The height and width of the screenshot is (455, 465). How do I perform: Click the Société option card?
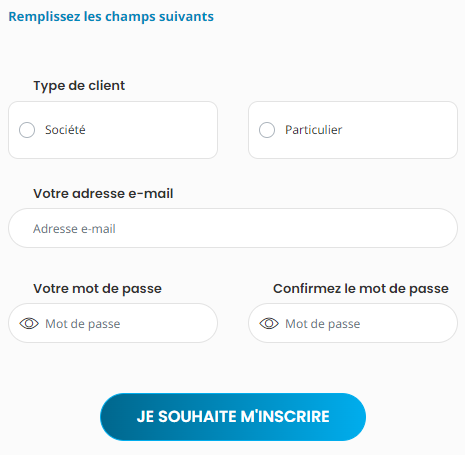113,130
